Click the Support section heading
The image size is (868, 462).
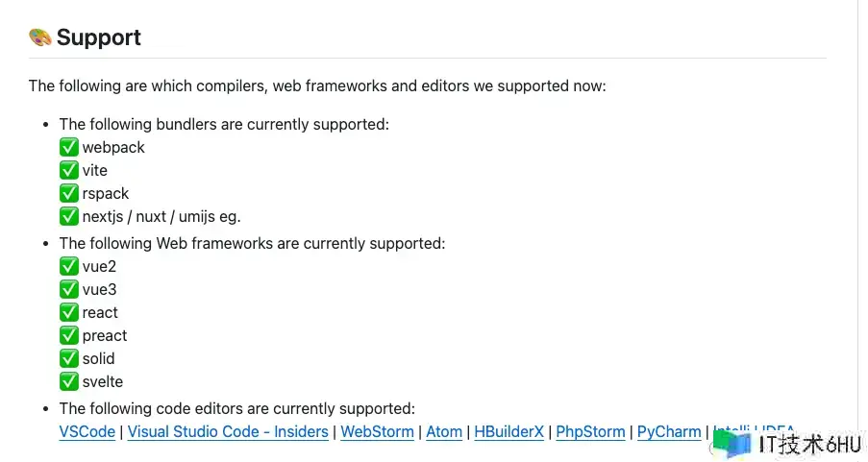point(98,37)
